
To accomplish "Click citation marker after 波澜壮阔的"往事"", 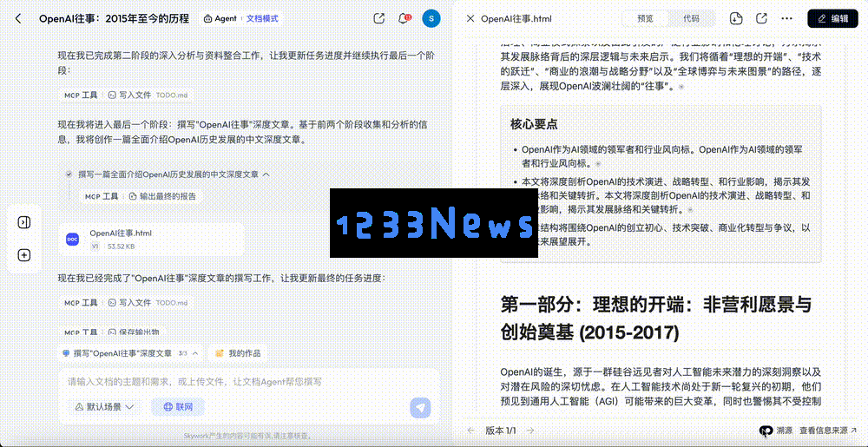I will (681, 87).
